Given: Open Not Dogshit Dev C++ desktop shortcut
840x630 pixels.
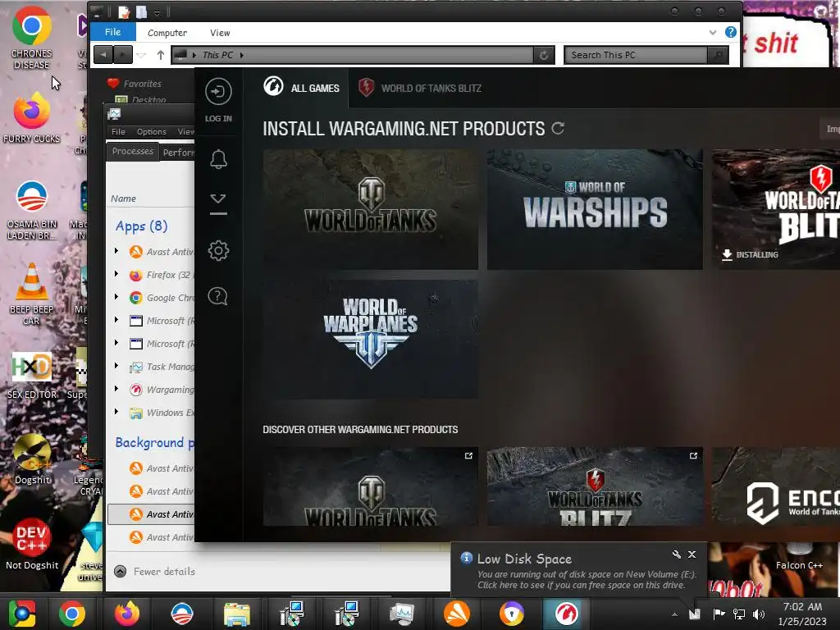Looking at the screenshot, I should pyautogui.click(x=32, y=544).
